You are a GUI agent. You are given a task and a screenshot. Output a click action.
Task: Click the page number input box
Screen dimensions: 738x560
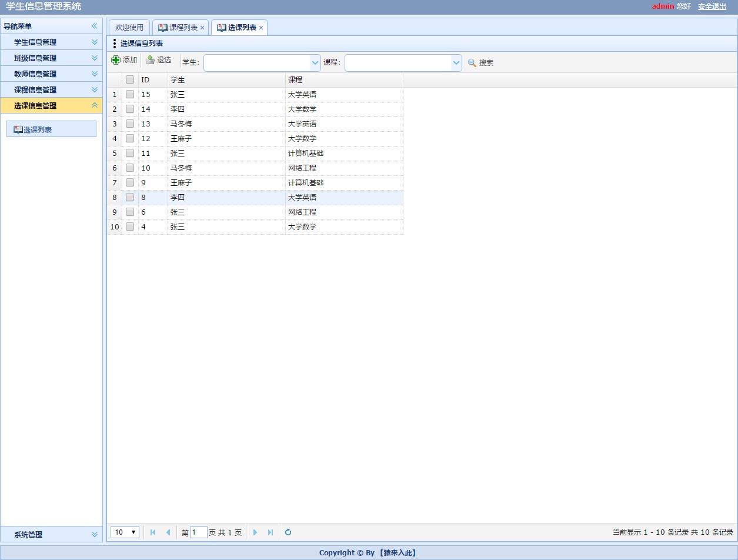pyautogui.click(x=199, y=532)
